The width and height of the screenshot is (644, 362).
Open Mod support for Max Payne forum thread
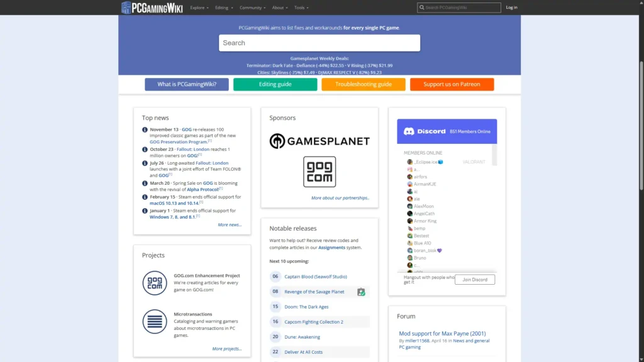tap(442, 334)
